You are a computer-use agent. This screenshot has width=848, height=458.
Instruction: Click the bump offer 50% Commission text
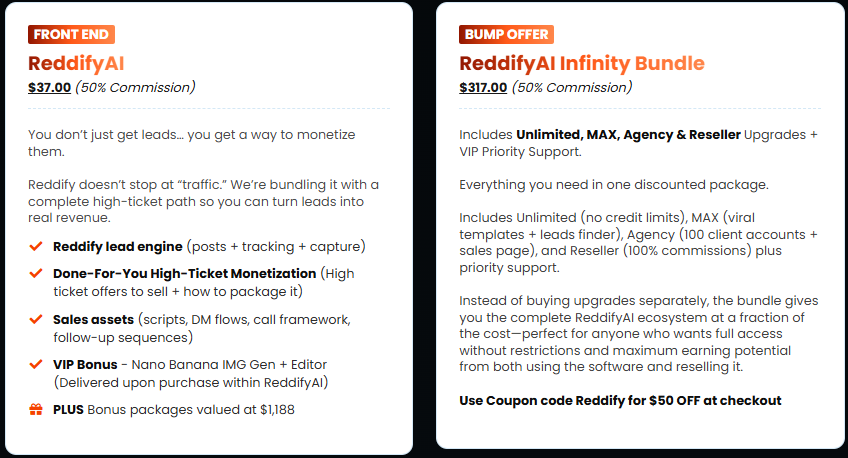point(573,87)
